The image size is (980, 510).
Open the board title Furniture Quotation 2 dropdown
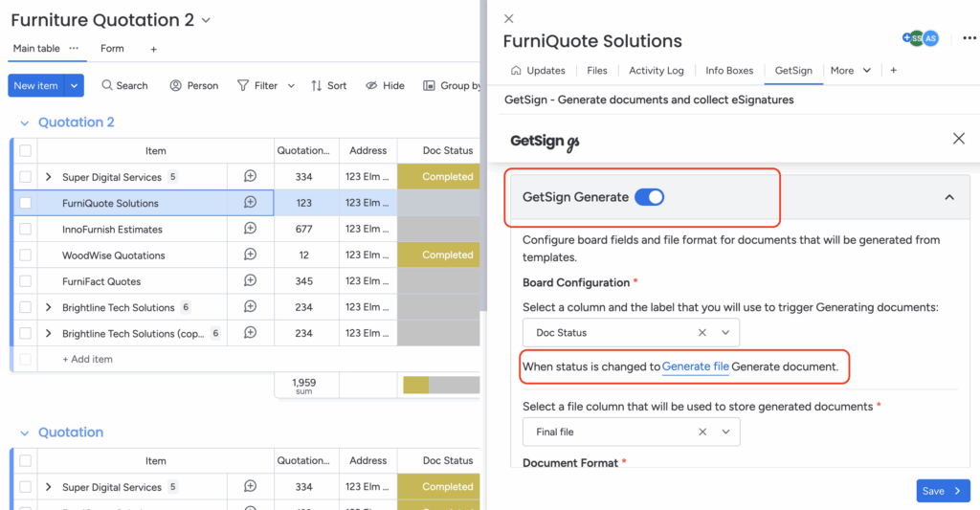(206, 21)
